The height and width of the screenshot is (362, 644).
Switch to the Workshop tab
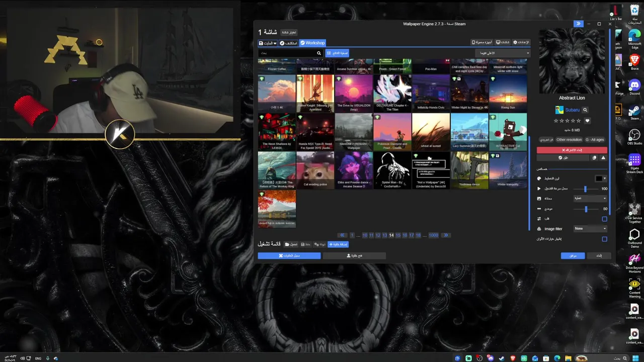(313, 43)
